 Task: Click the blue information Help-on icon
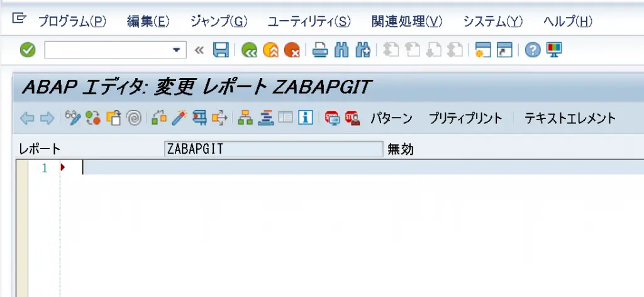[306, 118]
